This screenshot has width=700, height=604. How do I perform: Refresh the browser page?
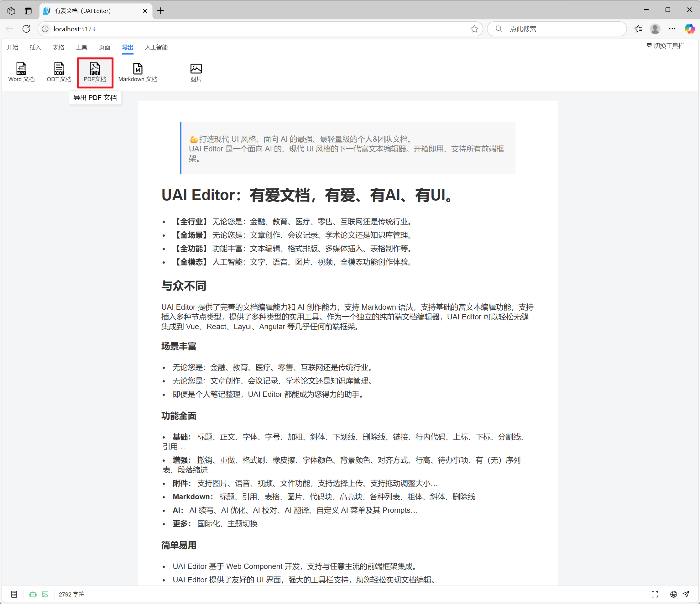(x=26, y=29)
